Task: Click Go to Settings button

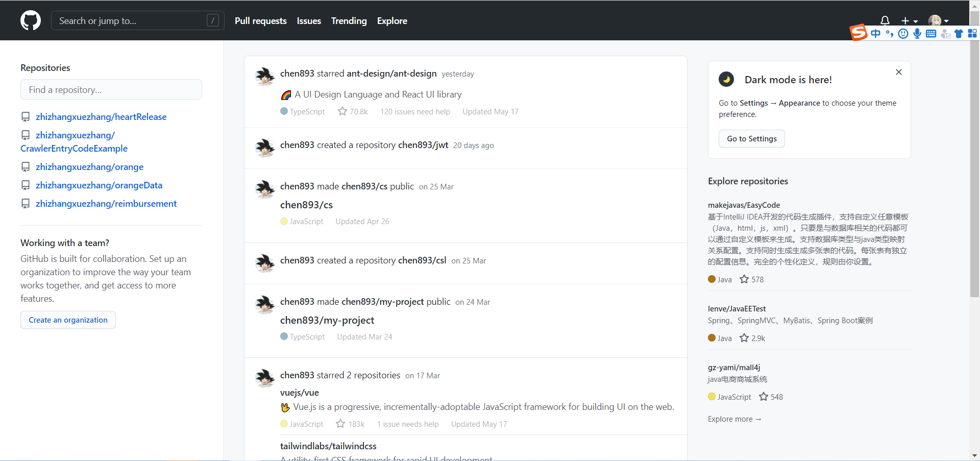Action: point(752,139)
